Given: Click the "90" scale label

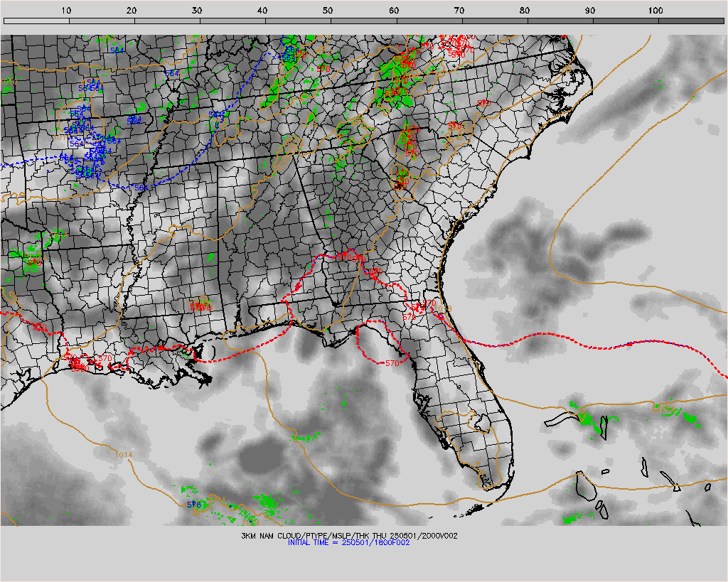Looking at the screenshot, I should [590, 10].
